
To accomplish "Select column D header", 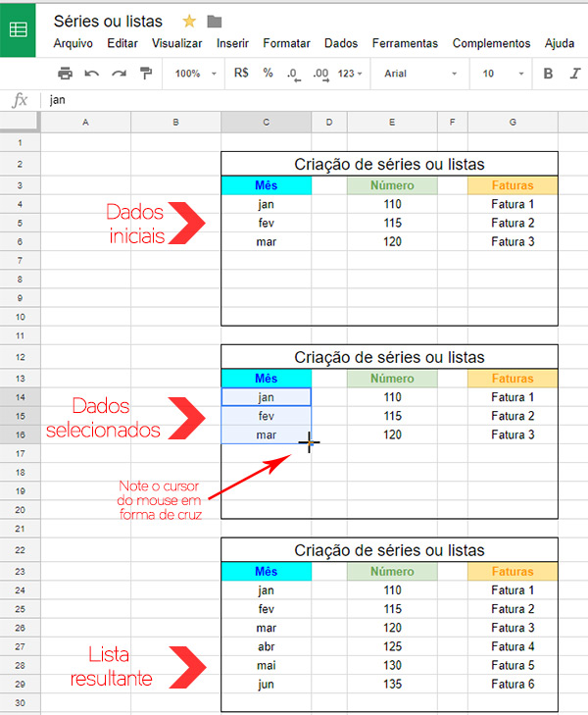I will (x=329, y=123).
